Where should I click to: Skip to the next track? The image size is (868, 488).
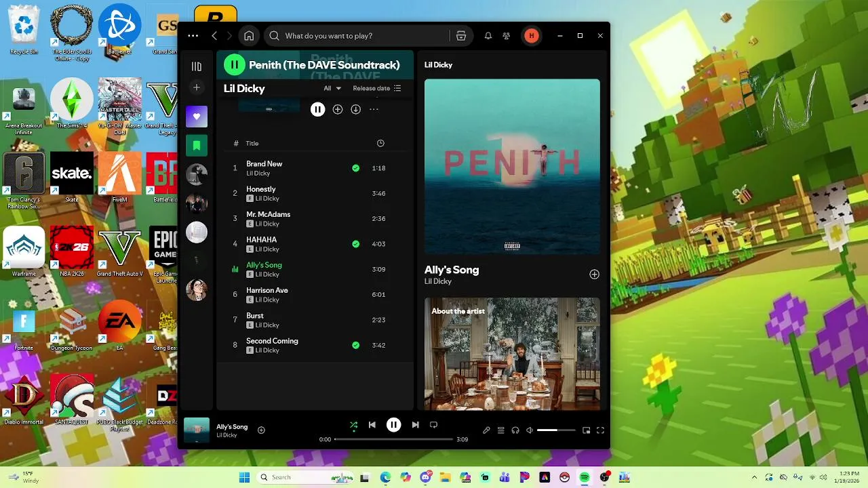(x=415, y=425)
